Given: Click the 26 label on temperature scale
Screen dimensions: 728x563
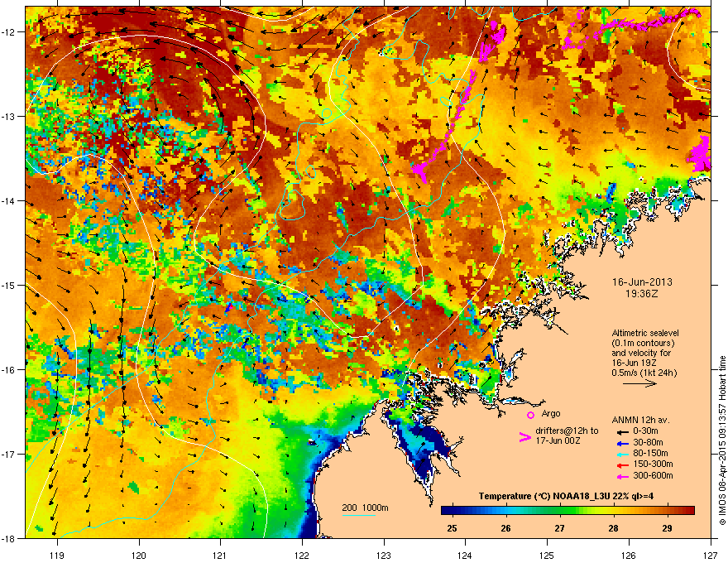Looking at the screenshot, I should (505, 528).
